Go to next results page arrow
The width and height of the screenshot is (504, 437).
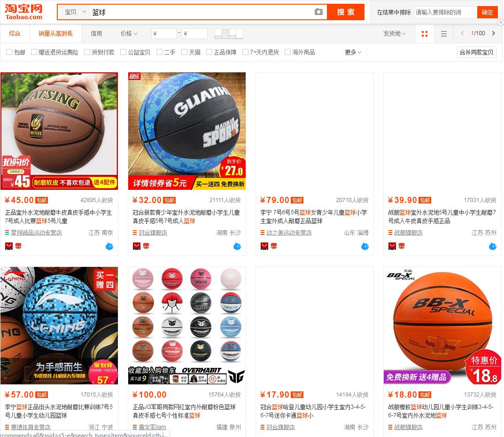(493, 33)
